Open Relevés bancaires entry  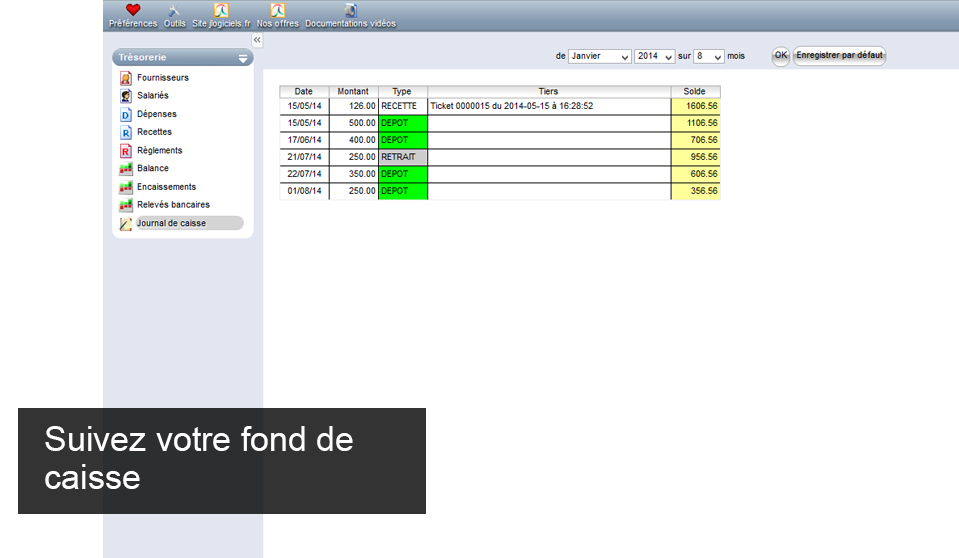pos(173,204)
